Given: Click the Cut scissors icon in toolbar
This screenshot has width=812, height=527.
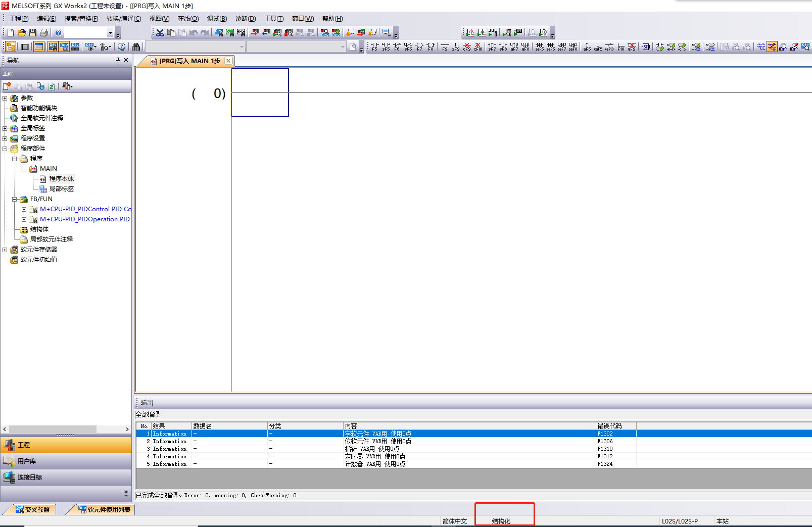Looking at the screenshot, I should [x=160, y=33].
